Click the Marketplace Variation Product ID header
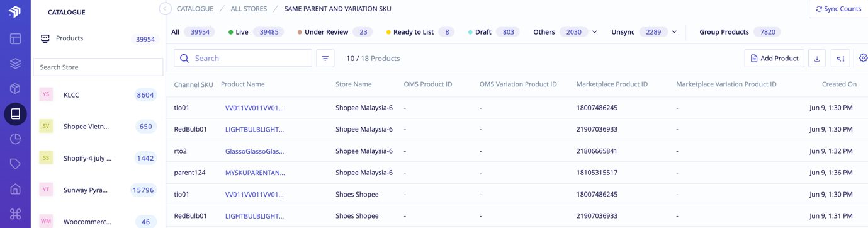Viewport: 868px width, 228px height. click(726, 84)
